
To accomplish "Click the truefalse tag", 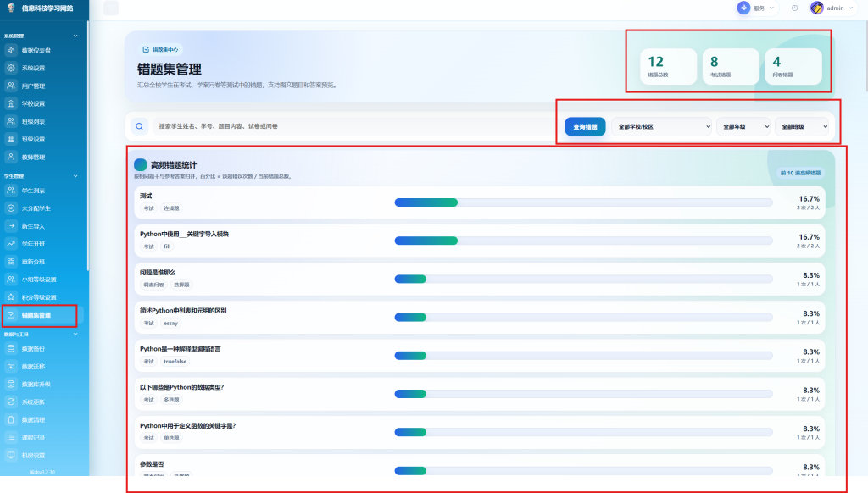I will click(175, 362).
